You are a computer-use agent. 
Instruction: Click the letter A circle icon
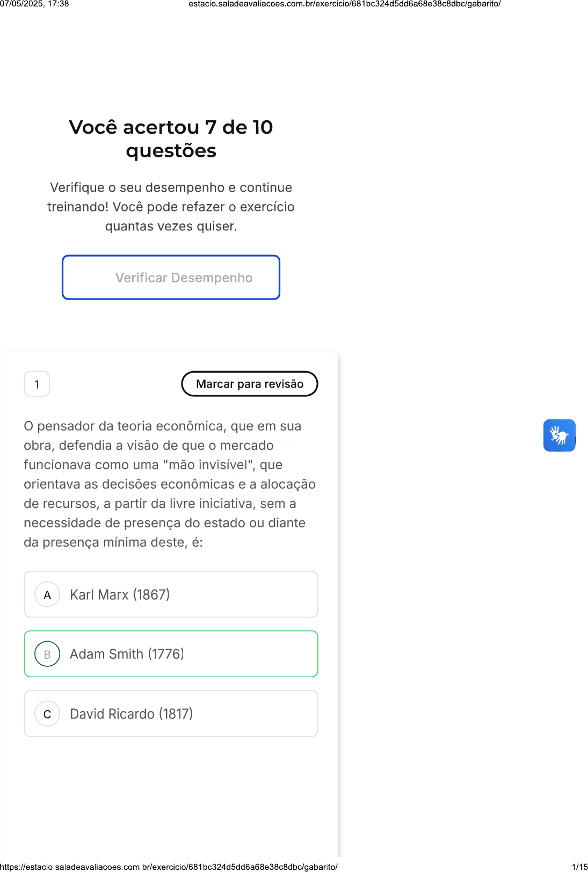(47, 595)
